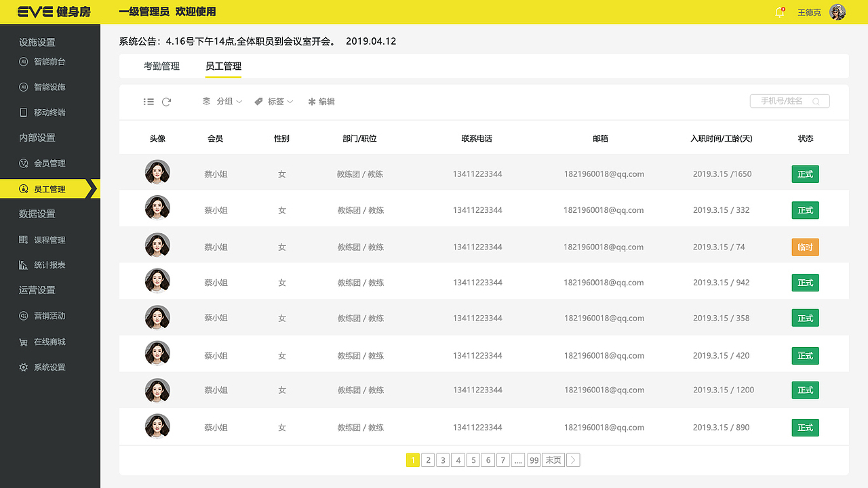切换到考勤管理选项卡

(162, 66)
